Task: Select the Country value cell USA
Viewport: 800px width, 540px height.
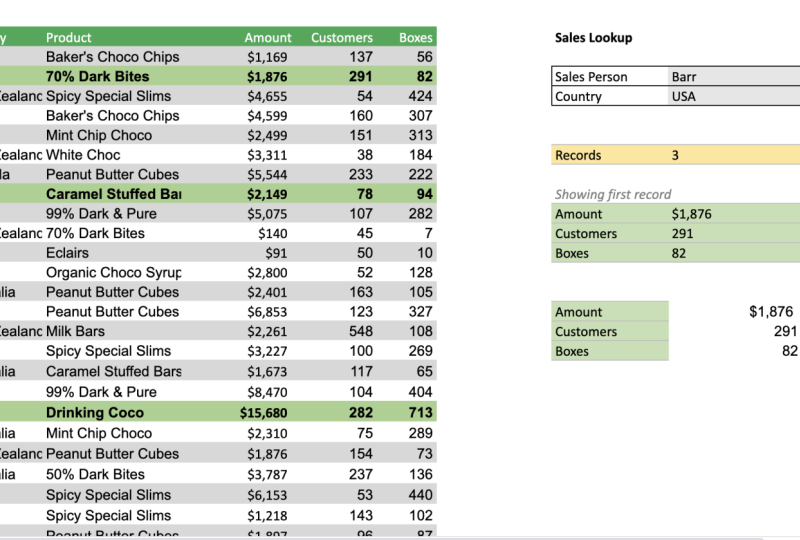Action: tap(734, 96)
